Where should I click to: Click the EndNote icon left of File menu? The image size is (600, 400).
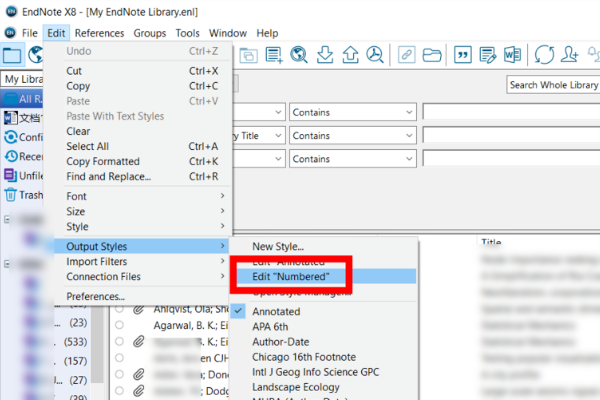point(10,33)
